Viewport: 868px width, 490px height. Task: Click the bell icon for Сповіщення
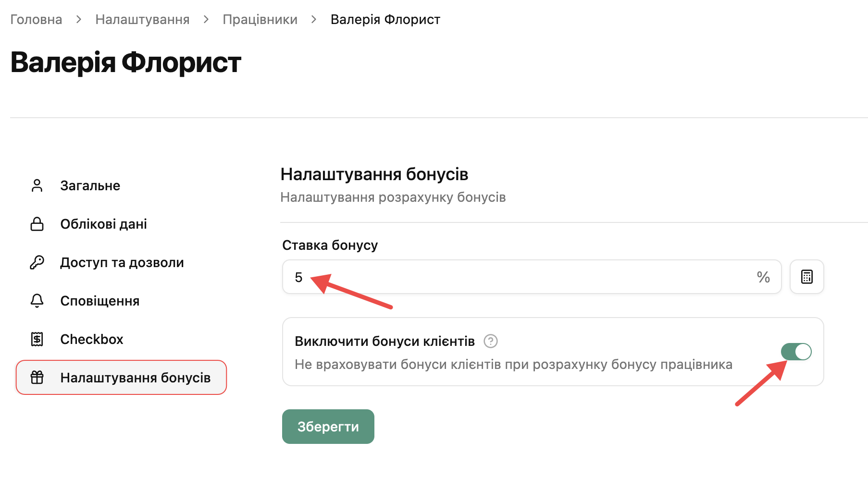click(37, 301)
